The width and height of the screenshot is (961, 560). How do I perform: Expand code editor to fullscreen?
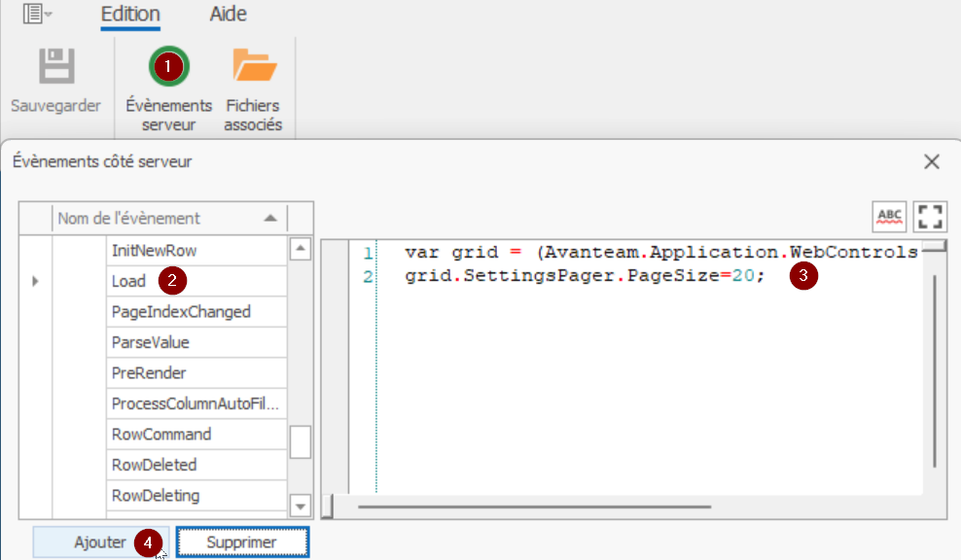point(930,216)
